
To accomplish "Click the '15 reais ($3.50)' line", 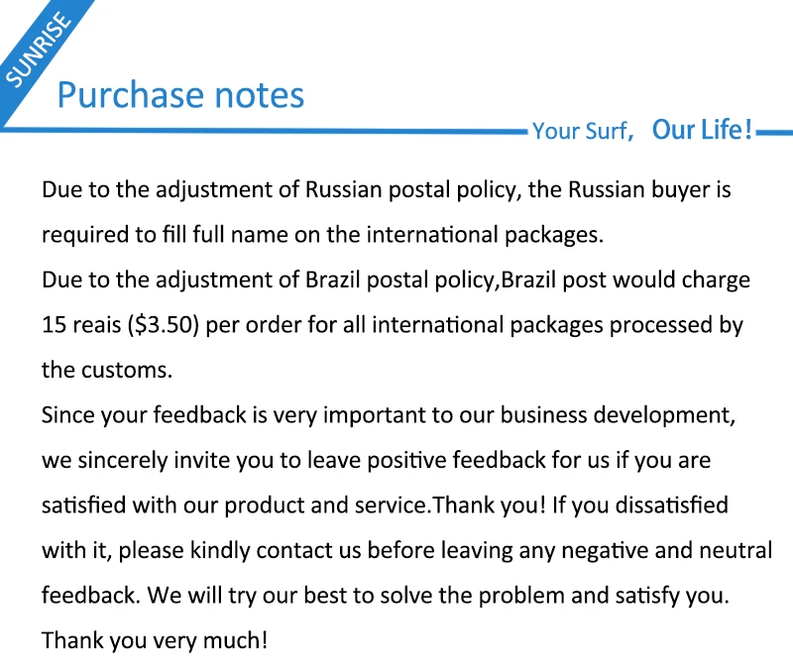I will [393, 325].
